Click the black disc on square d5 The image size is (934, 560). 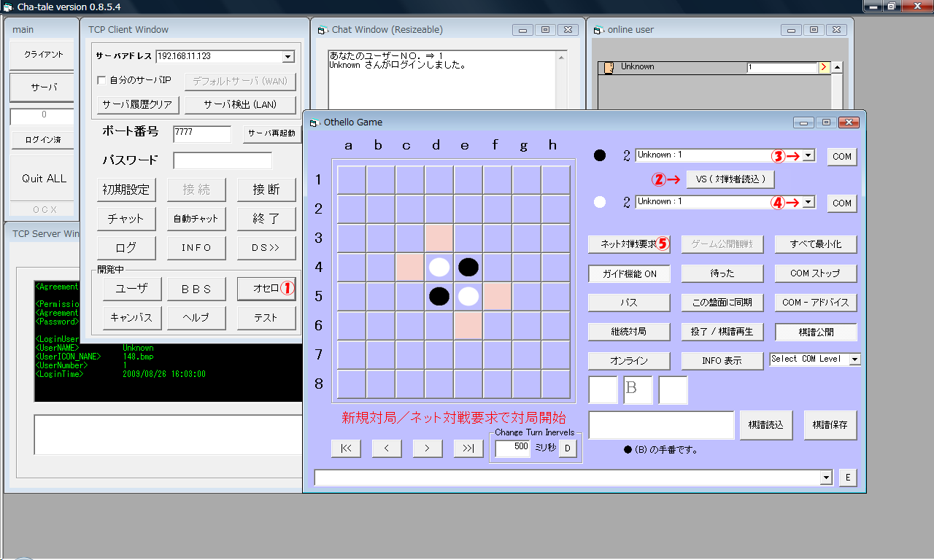(x=439, y=296)
